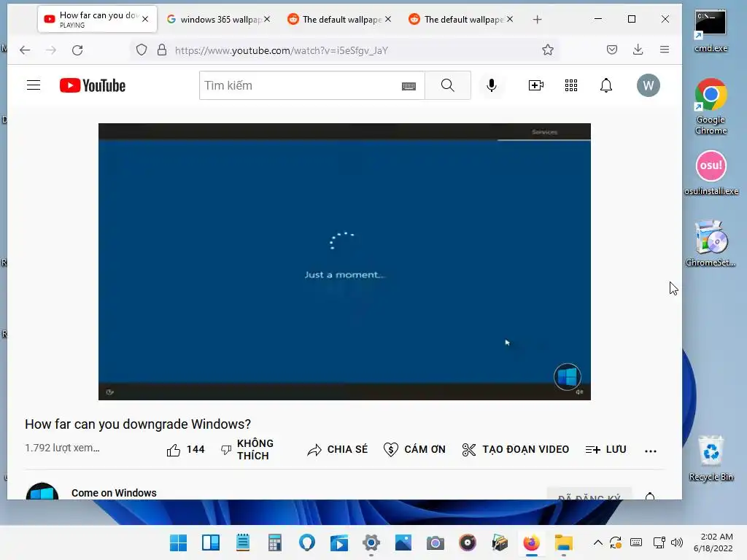Show site security padlock info

tap(162, 50)
